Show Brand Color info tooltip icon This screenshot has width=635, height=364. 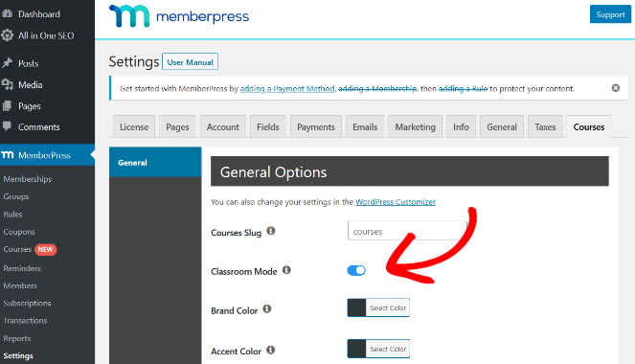tap(267, 309)
